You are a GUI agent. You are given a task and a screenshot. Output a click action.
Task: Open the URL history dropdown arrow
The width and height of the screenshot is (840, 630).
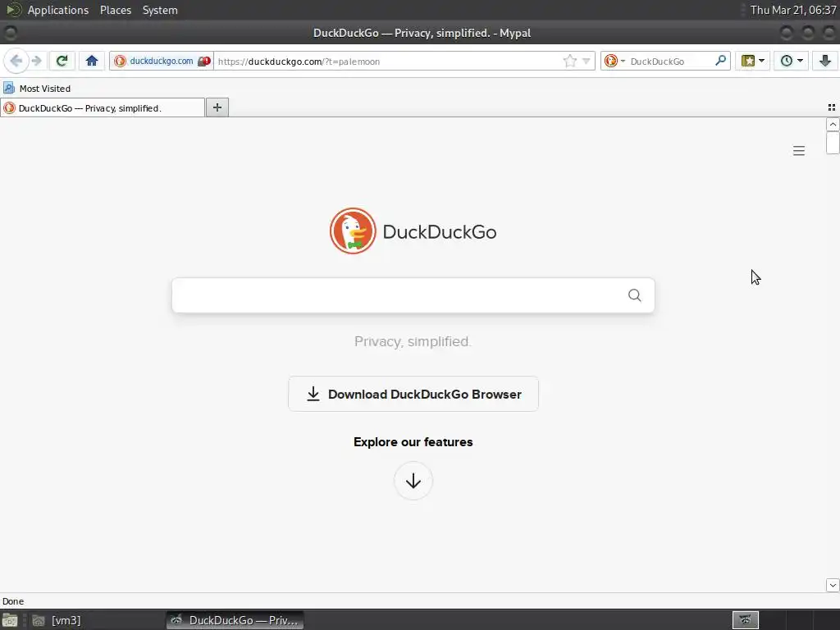point(586,61)
